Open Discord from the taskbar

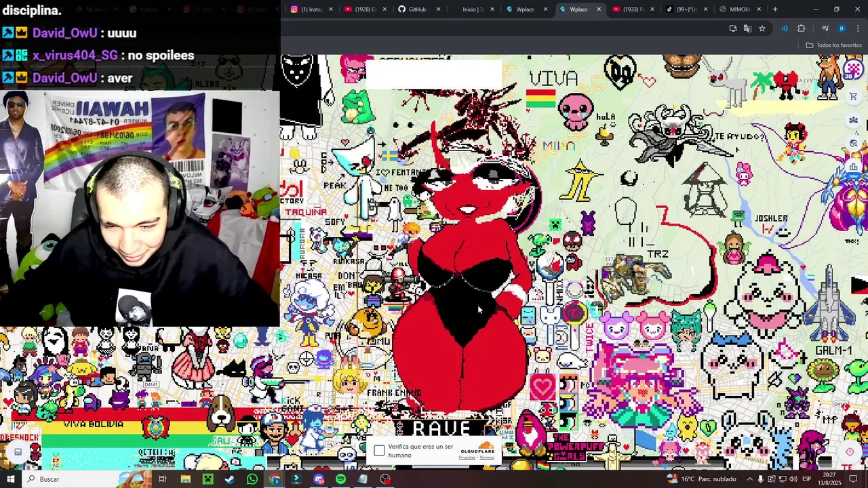(319, 479)
